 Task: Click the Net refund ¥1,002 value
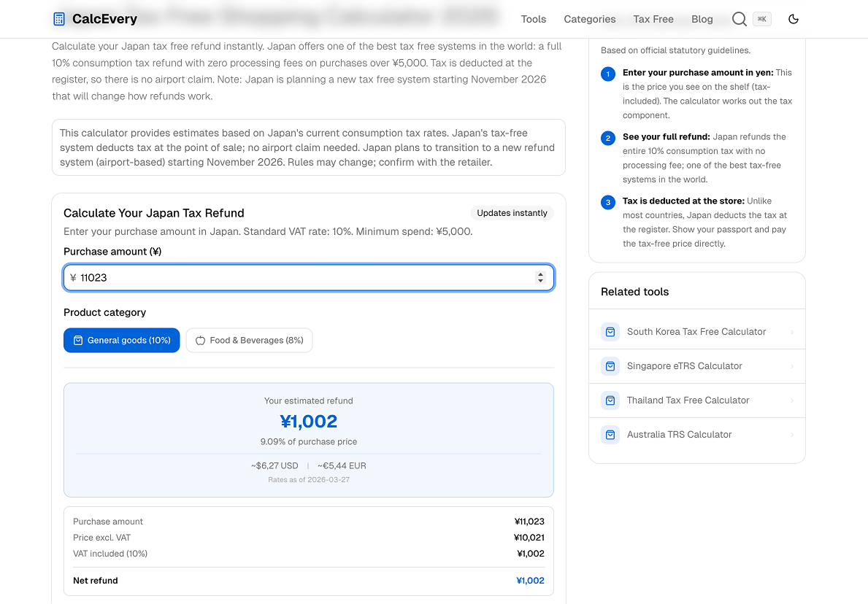[x=530, y=581]
